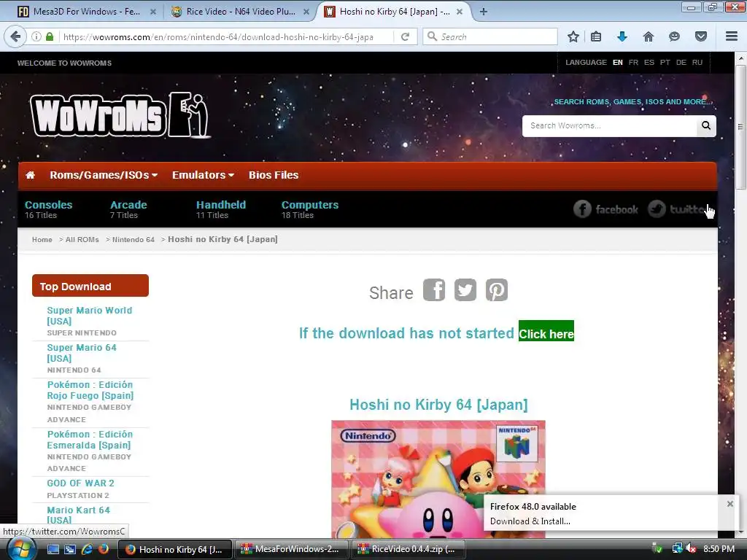
Task: Launch Firefox from quick launch bar
Action: [x=103, y=549]
